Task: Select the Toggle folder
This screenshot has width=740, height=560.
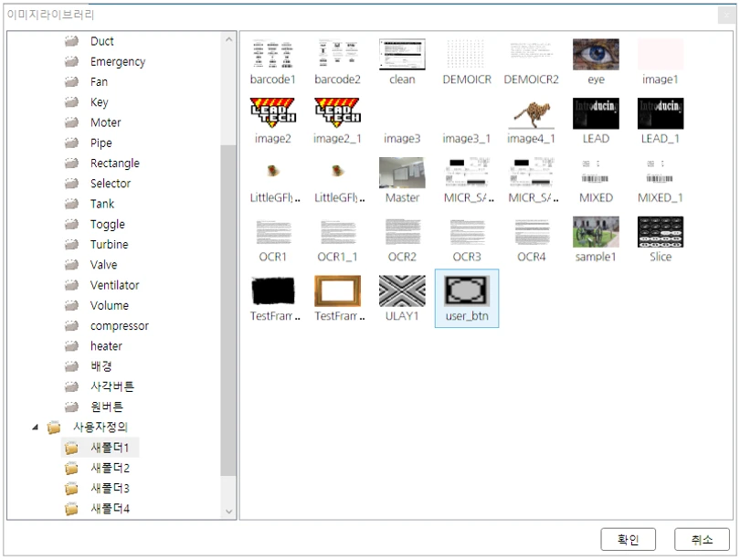Action: point(108,224)
